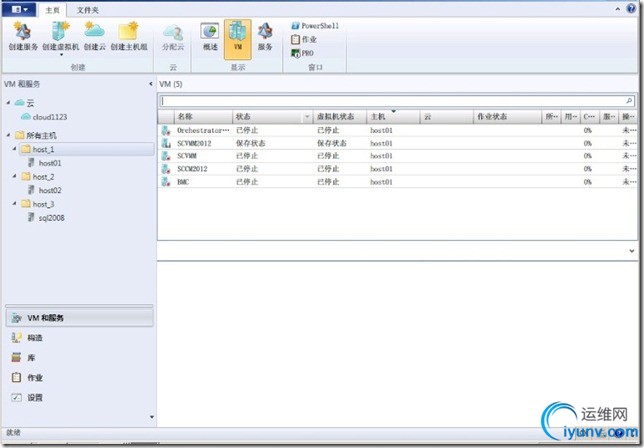Sort by the 主机 column header
The height and width of the screenshot is (448, 644).
pos(393,117)
